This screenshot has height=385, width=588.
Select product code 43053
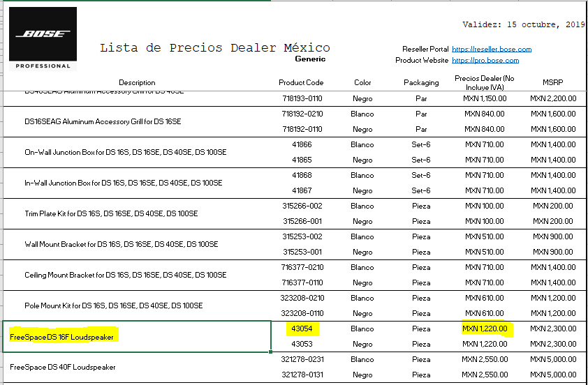(x=302, y=344)
